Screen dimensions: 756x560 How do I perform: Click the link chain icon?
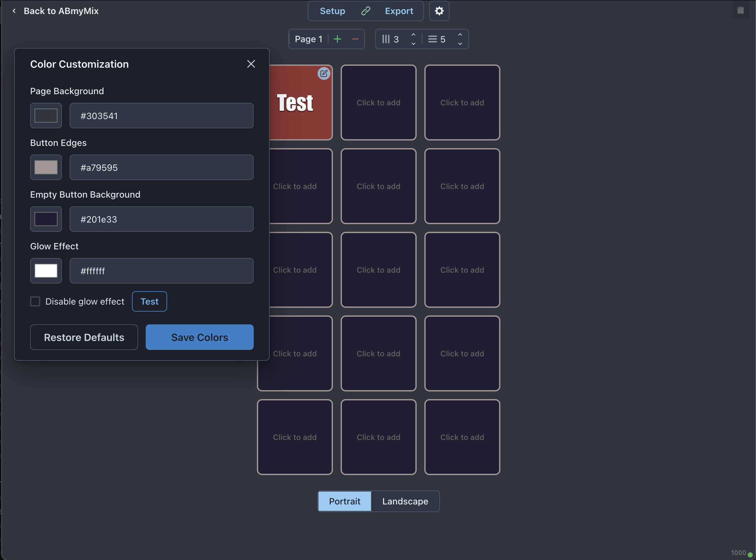click(x=365, y=11)
